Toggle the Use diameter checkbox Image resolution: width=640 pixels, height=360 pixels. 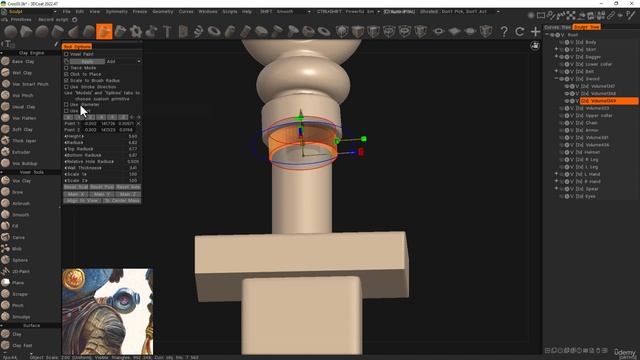click(x=66, y=104)
